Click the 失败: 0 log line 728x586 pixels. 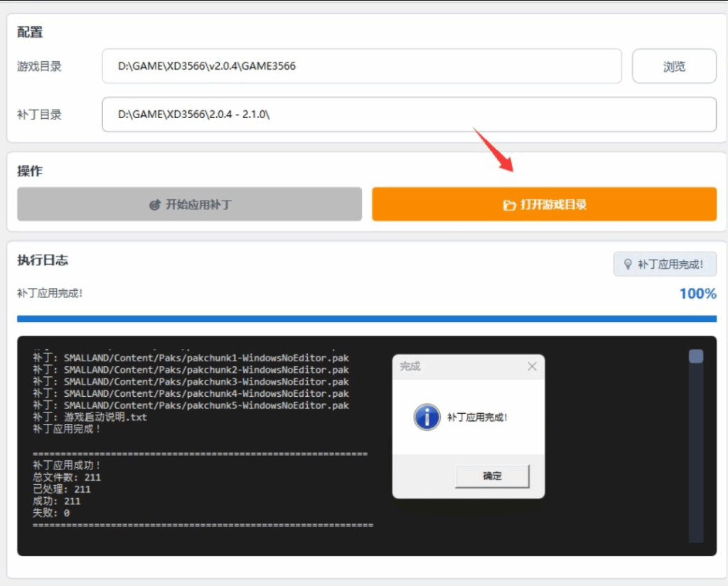pyautogui.click(x=51, y=513)
